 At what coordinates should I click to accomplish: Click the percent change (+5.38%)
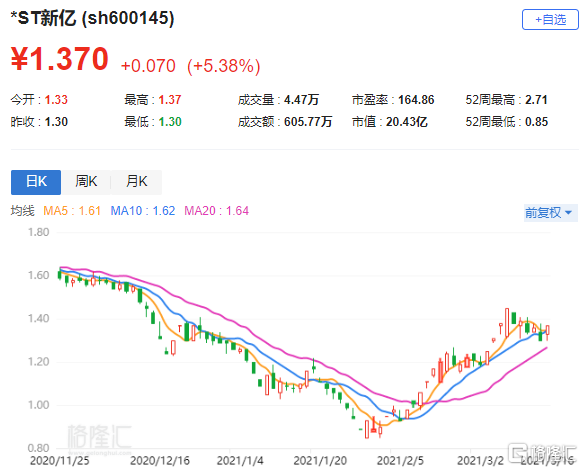223,66
